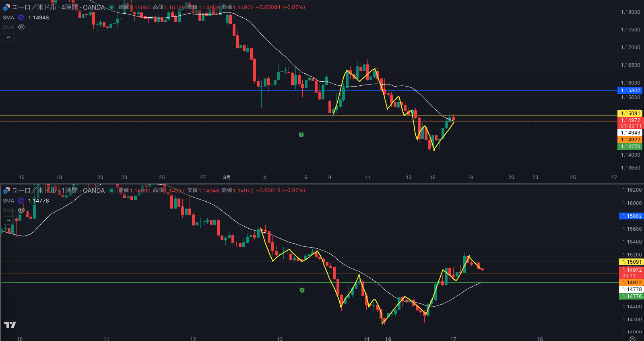Select first SMA label in top chart legend
This screenshot has width=644, height=341.
pyautogui.click(x=8, y=17)
